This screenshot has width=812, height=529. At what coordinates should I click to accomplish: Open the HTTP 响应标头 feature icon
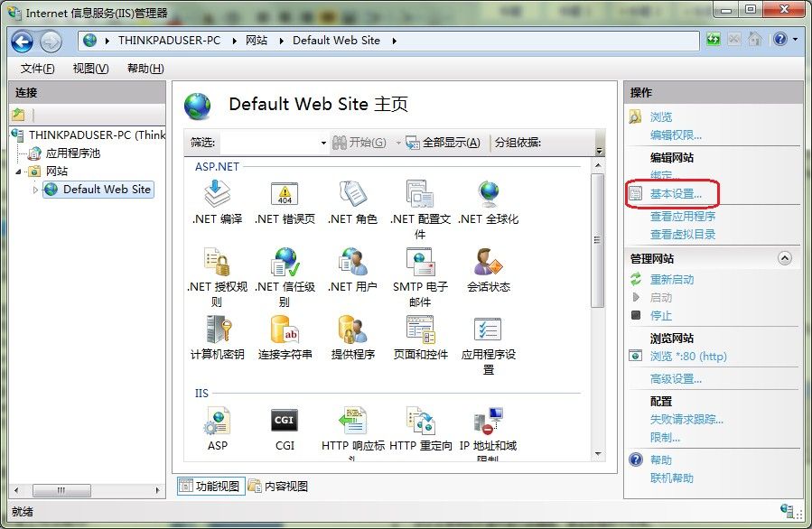tap(352, 421)
